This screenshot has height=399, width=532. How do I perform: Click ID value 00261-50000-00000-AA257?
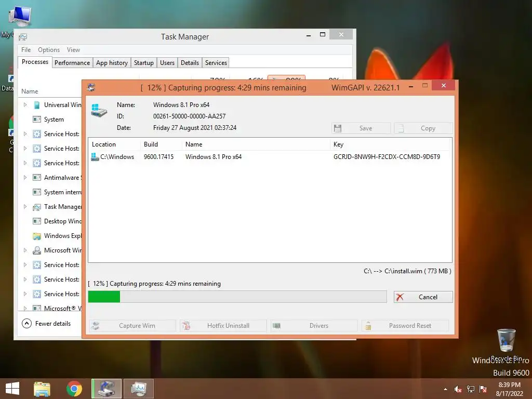189,116
